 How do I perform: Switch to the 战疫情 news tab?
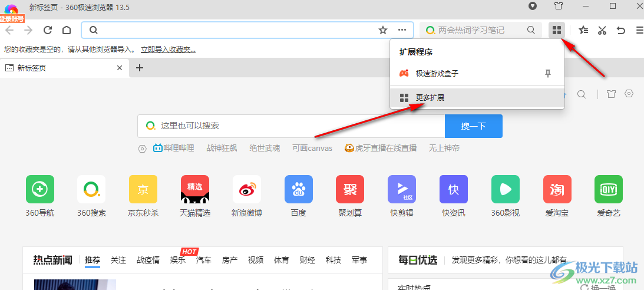[148, 260]
